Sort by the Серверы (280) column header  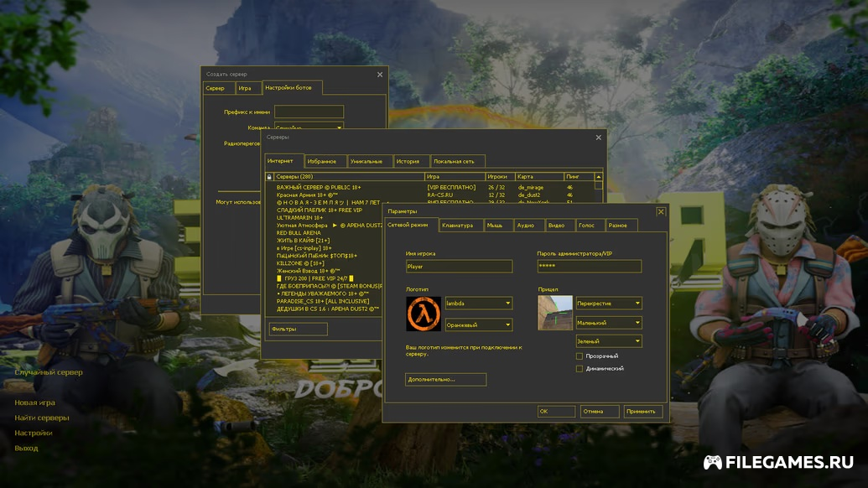pos(350,177)
